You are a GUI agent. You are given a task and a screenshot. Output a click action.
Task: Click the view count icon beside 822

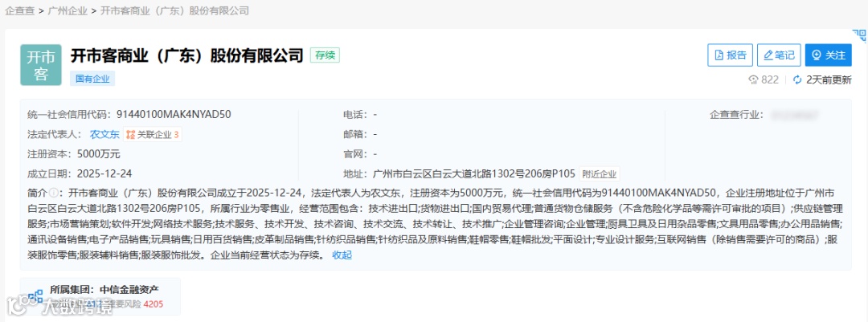(753, 79)
